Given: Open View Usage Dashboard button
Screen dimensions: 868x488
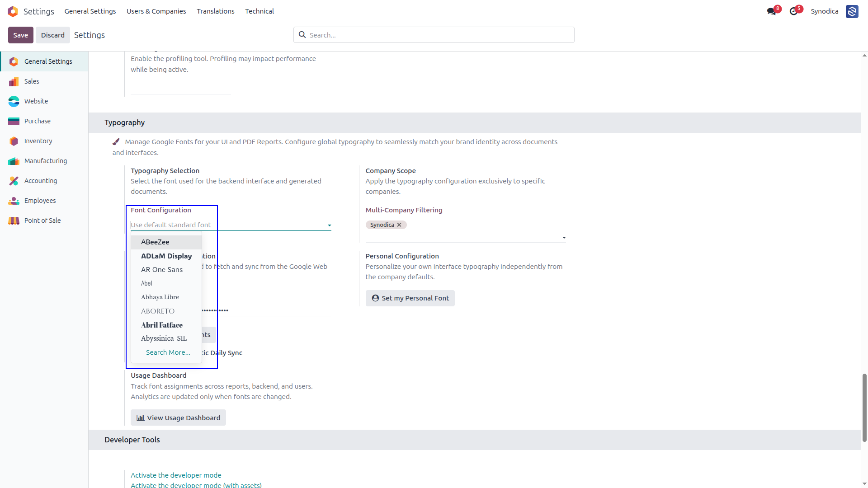Looking at the screenshot, I should point(178,418).
